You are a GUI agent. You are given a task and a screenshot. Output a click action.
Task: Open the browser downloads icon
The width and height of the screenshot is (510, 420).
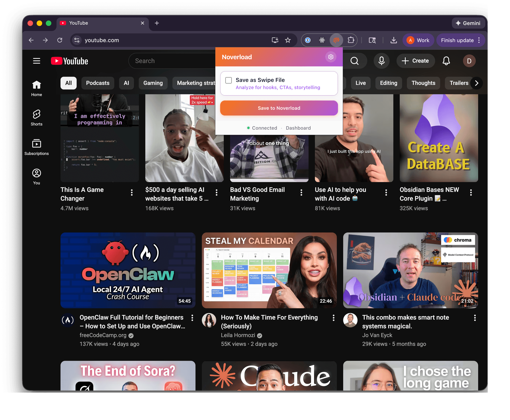[393, 40]
